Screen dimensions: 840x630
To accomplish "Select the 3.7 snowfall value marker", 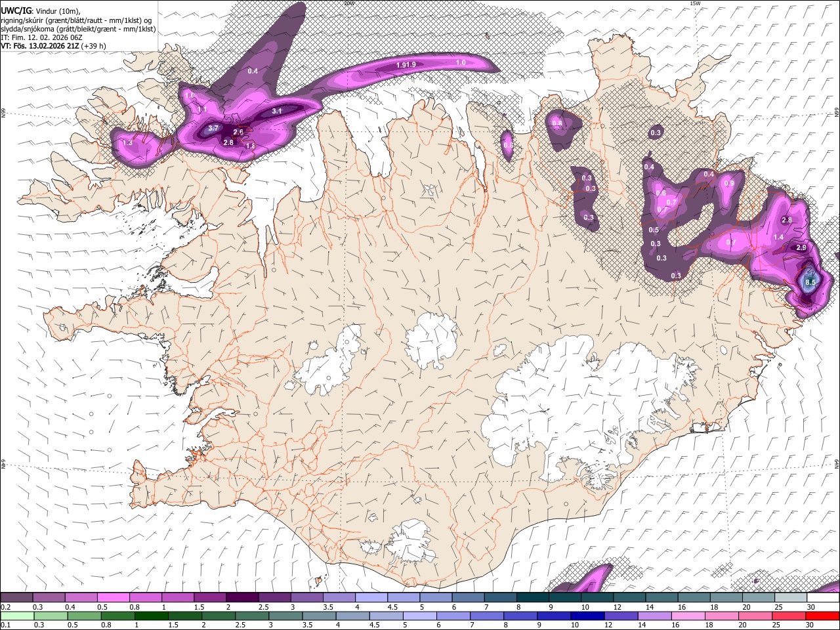I will click(213, 129).
